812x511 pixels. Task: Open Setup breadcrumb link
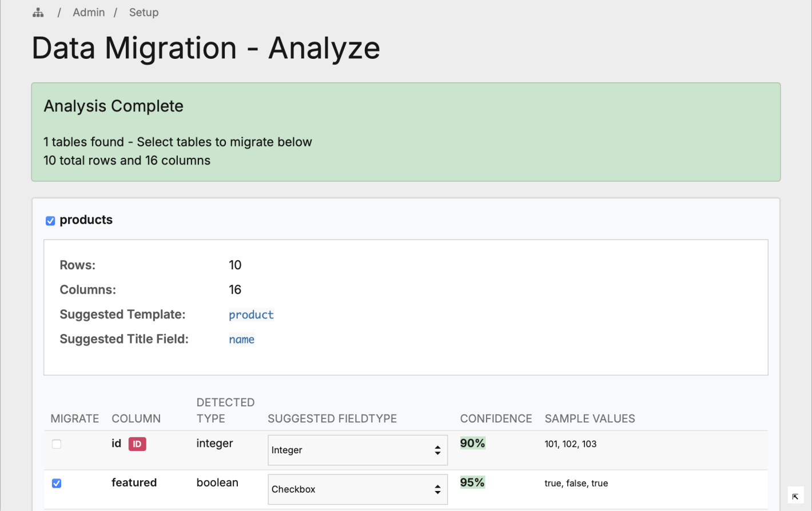144,13
